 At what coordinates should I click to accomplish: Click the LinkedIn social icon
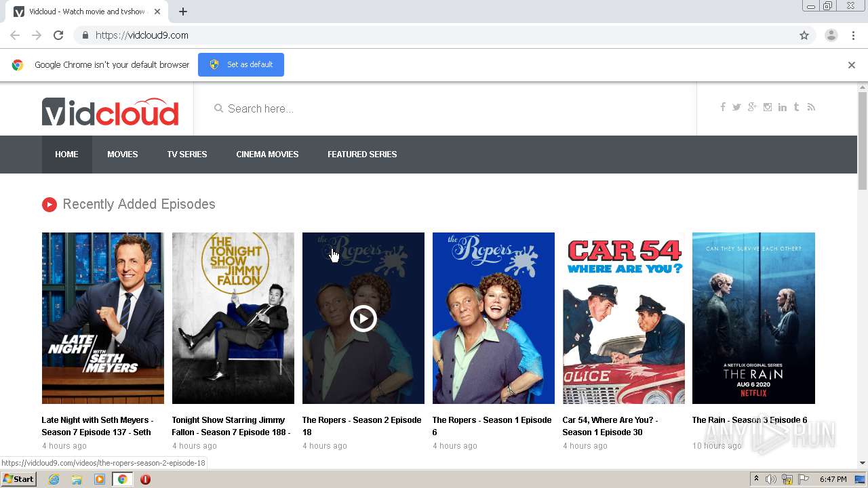pos(783,107)
